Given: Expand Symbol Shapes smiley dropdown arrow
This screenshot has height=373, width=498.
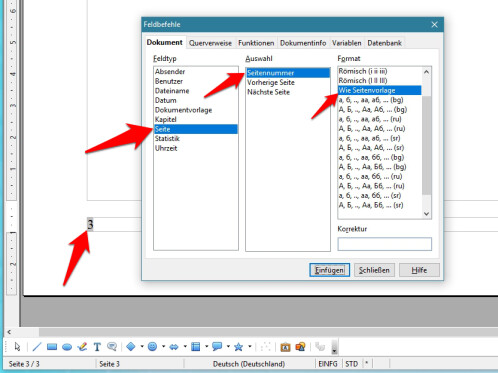Looking at the screenshot, I should tap(163, 347).
